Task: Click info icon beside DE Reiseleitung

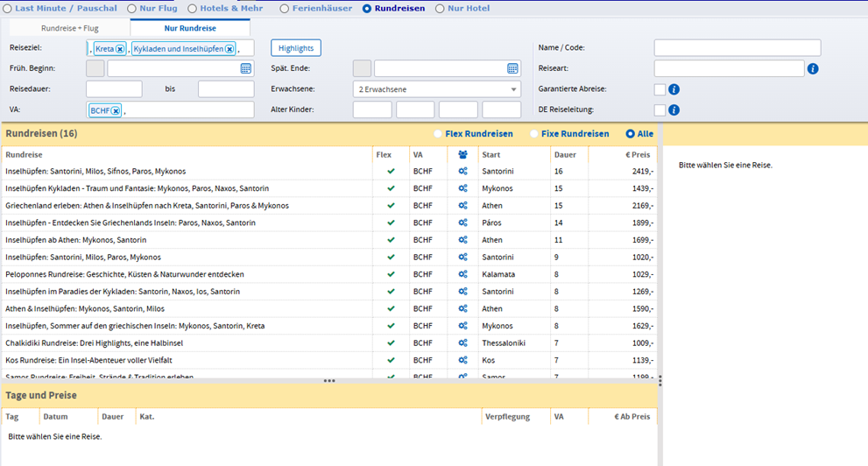Action: 674,109
